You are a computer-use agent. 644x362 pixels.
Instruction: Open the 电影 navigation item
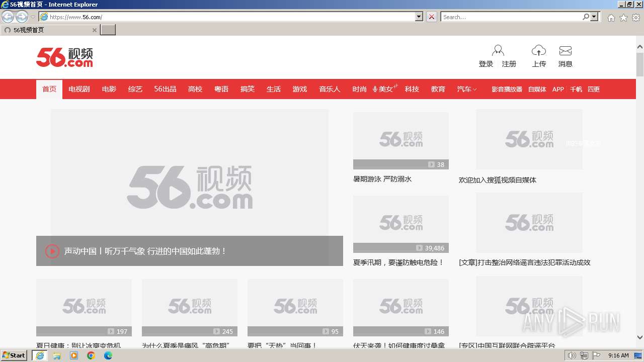[x=109, y=89]
